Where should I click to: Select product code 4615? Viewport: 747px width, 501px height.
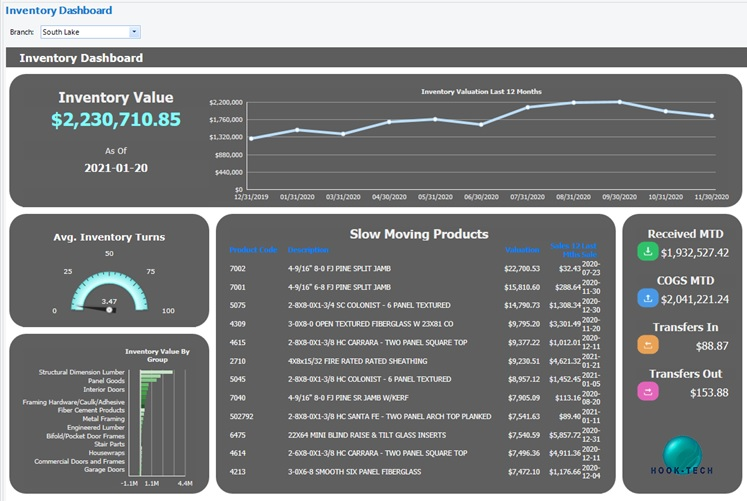click(x=238, y=342)
